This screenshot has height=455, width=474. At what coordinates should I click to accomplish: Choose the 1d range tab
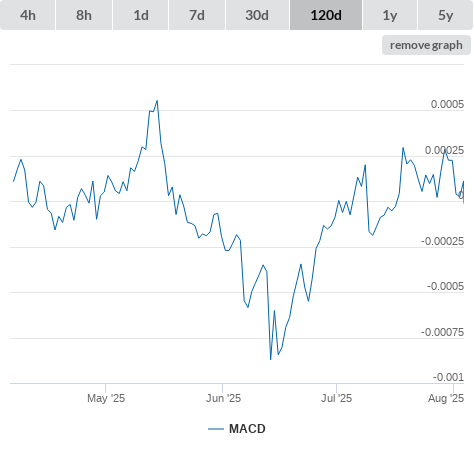[x=141, y=15]
